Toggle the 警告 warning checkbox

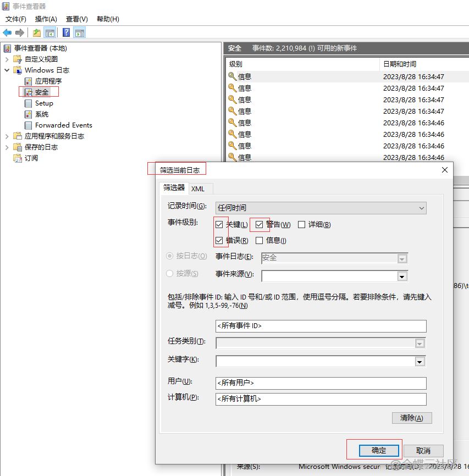click(x=260, y=225)
